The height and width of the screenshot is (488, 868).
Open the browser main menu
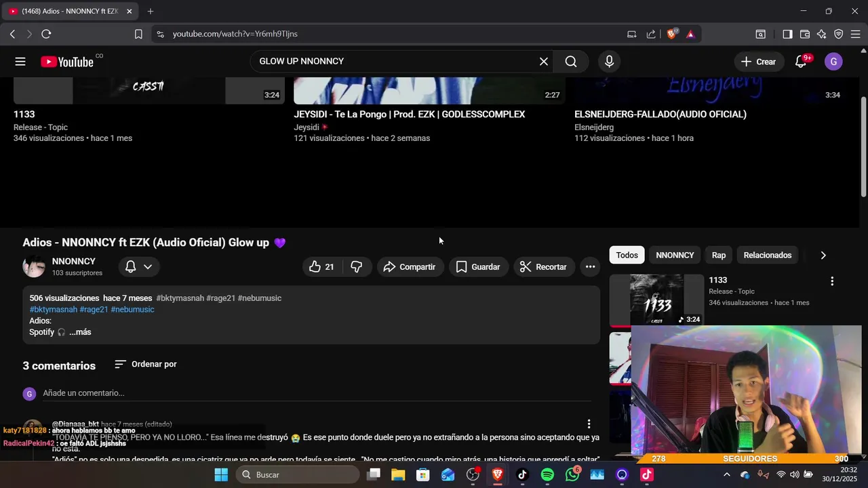point(856,34)
